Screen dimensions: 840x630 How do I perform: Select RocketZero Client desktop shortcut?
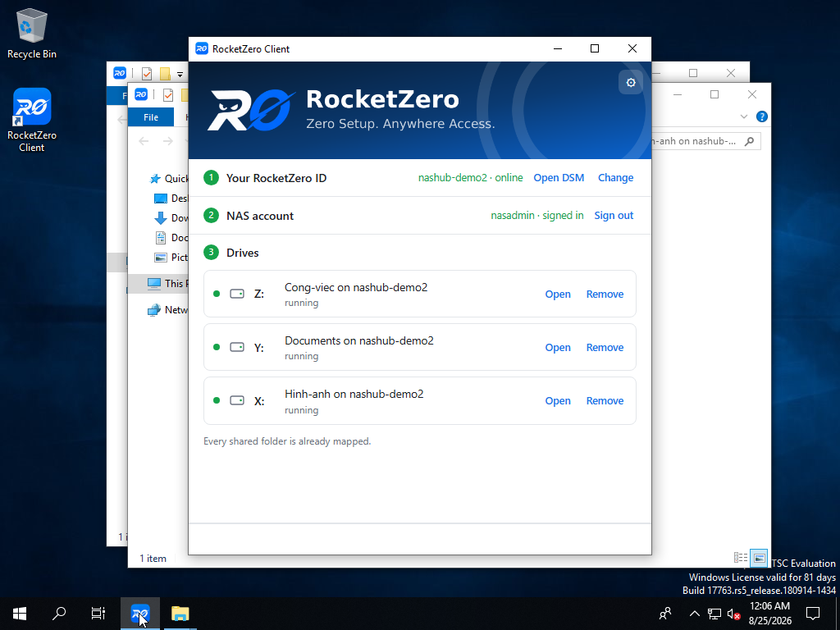32,121
